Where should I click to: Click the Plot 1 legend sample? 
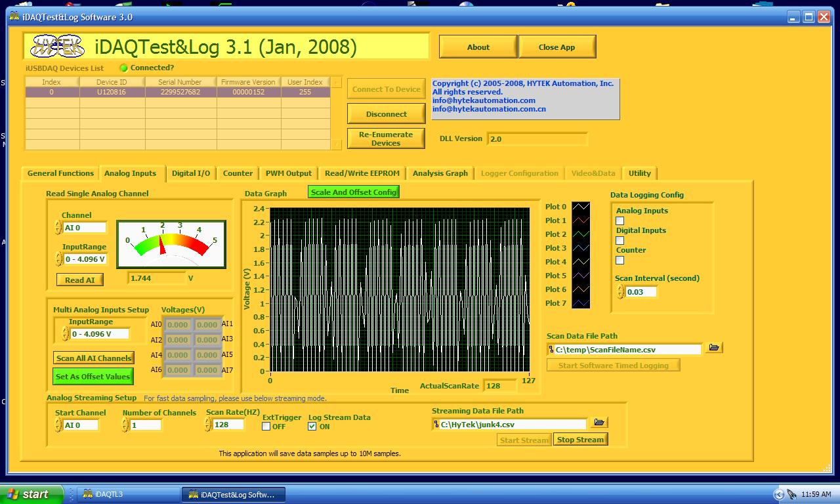coord(581,220)
